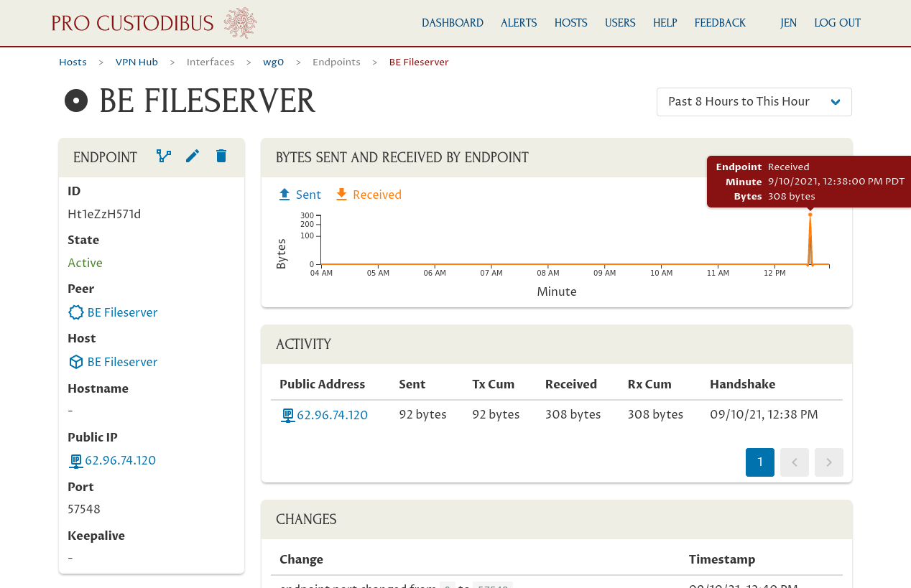Click Handshake column header
The image size is (911, 588).
click(x=742, y=384)
